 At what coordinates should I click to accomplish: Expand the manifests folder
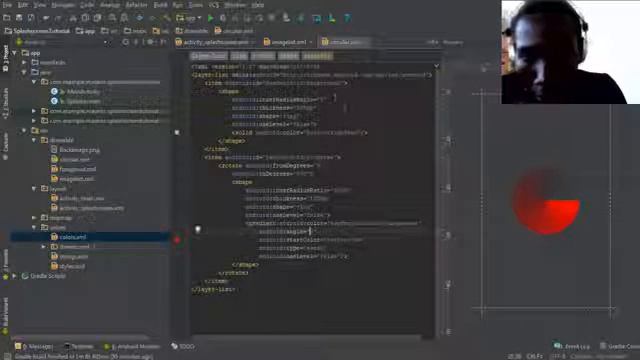pyautogui.click(x=24, y=62)
